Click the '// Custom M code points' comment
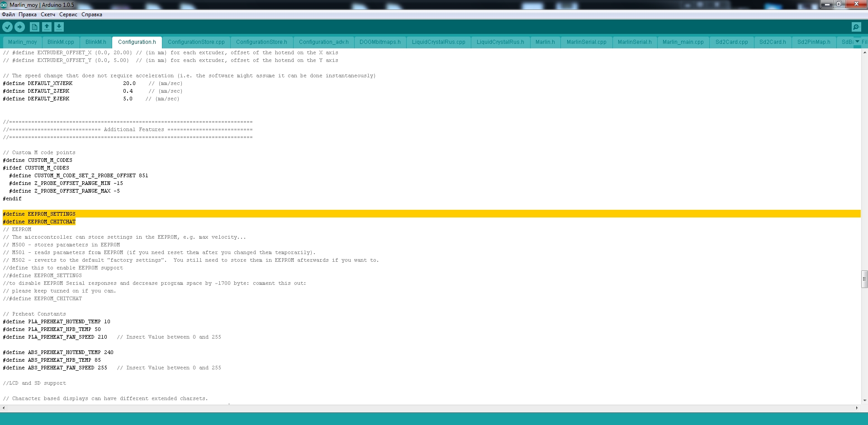The width and height of the screenshot is (868, 425). 39,152
